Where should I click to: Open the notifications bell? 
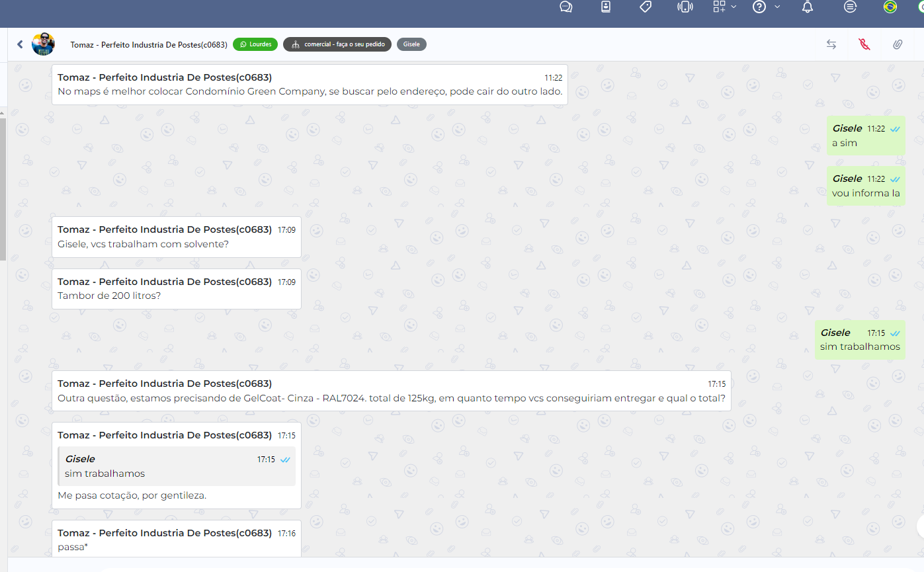(x=807, y=7)
